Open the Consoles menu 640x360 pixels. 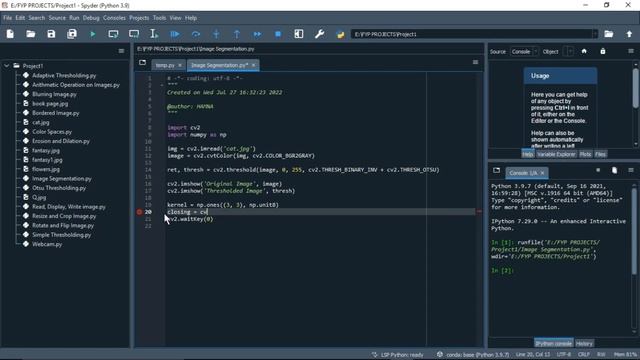(114, 18)
